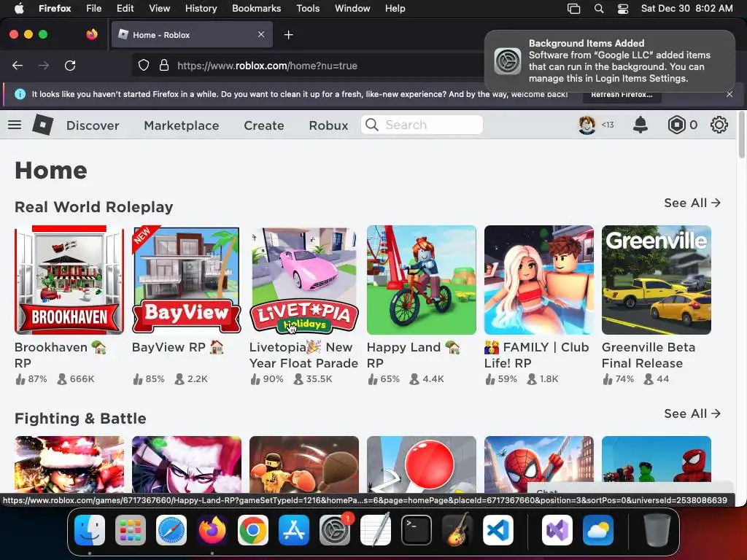Open the Livetopia Holidays game thumbnail
The width and height of the screenshot is (747, 560).
click(304, 280)
